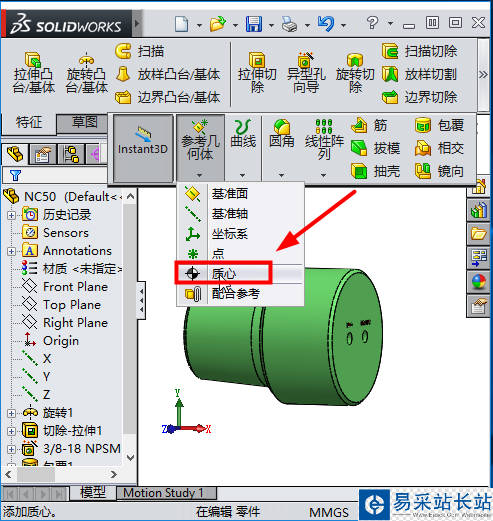Click the Reference Geometry (参考几何体) button

(200, 143)
